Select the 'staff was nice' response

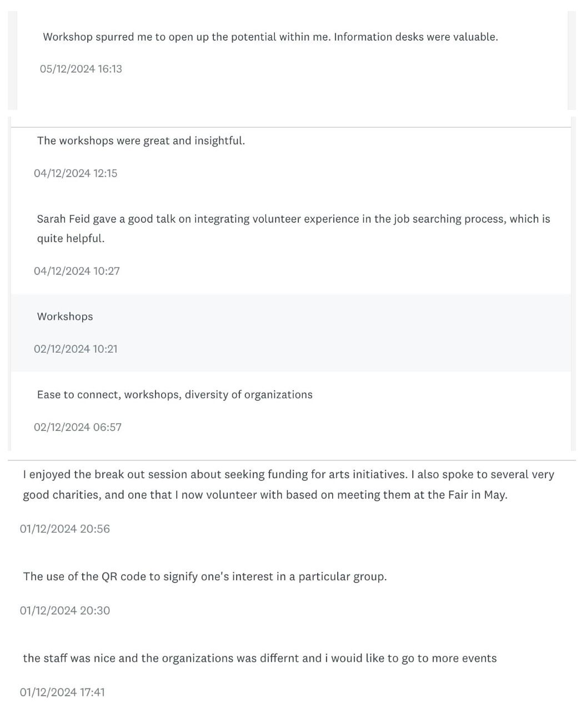[x=260, y=659]
